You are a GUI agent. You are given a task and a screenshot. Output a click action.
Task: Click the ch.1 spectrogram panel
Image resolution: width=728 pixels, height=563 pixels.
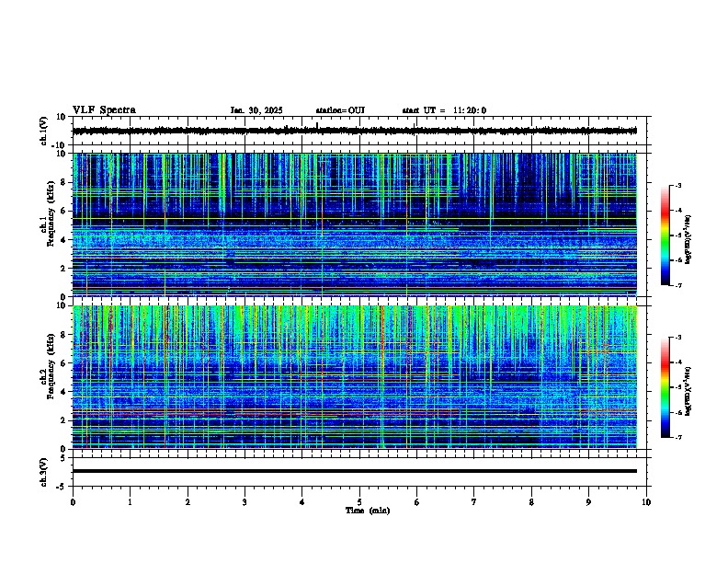[355, 224]
